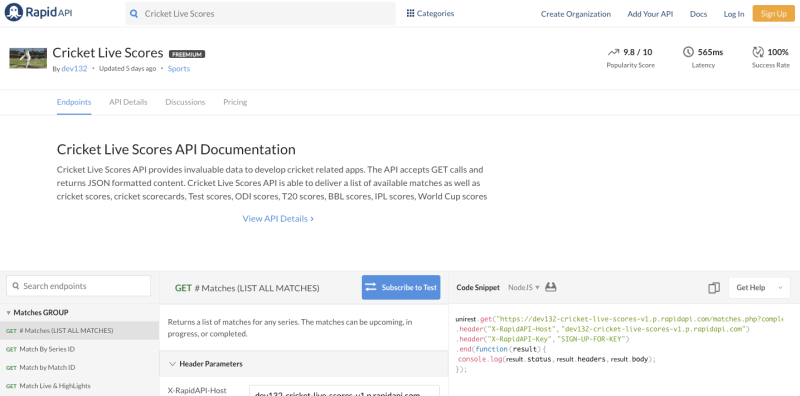Image resolution: width=800 pixels, height=396 pixels.
Task: Open the Sports category link
Action: (179, 68)
